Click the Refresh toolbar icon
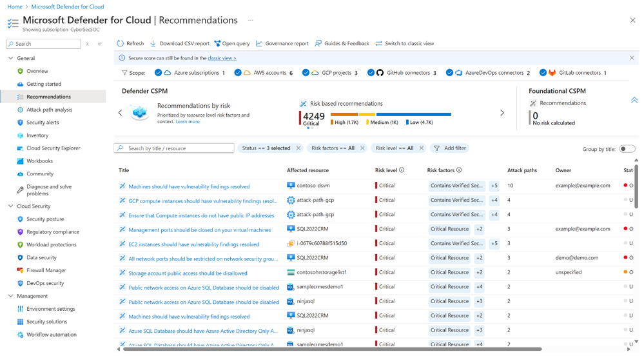 [x=121, y=44]
